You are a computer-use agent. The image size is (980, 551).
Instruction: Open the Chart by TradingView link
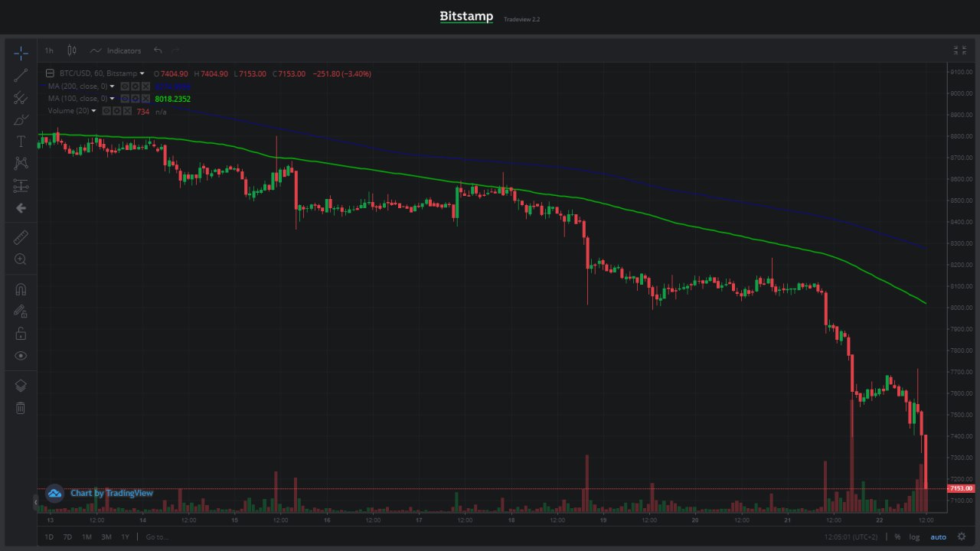(x=112, y=493)
